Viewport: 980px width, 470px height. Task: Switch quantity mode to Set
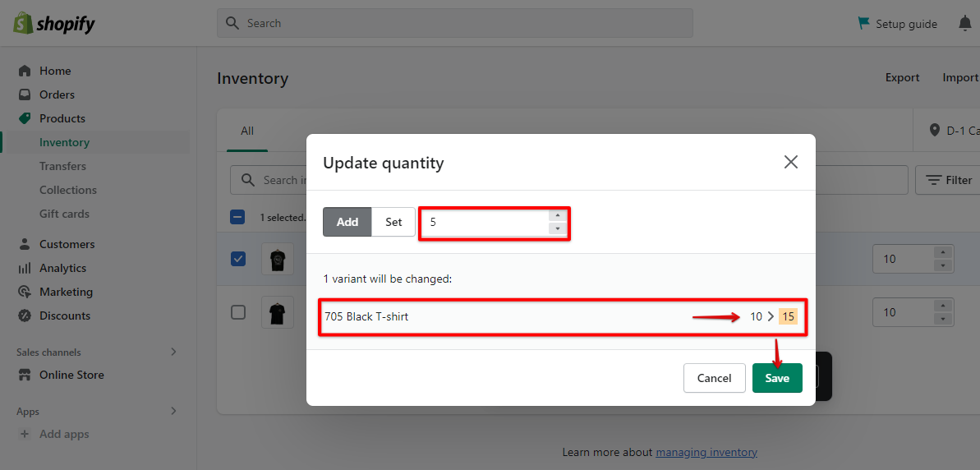(393, 222)
